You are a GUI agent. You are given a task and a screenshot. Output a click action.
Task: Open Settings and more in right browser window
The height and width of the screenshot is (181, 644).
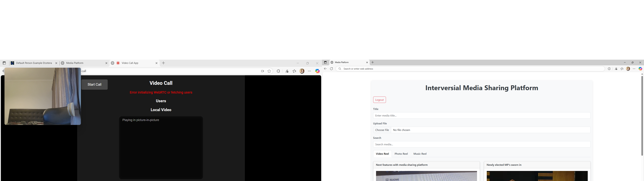[x=634, y=69]
